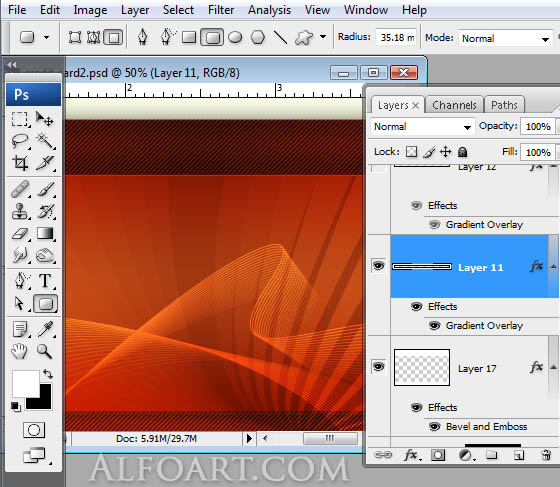The image size is (560, 487).
Task: Select the Gradient tool
Action: 45,234
